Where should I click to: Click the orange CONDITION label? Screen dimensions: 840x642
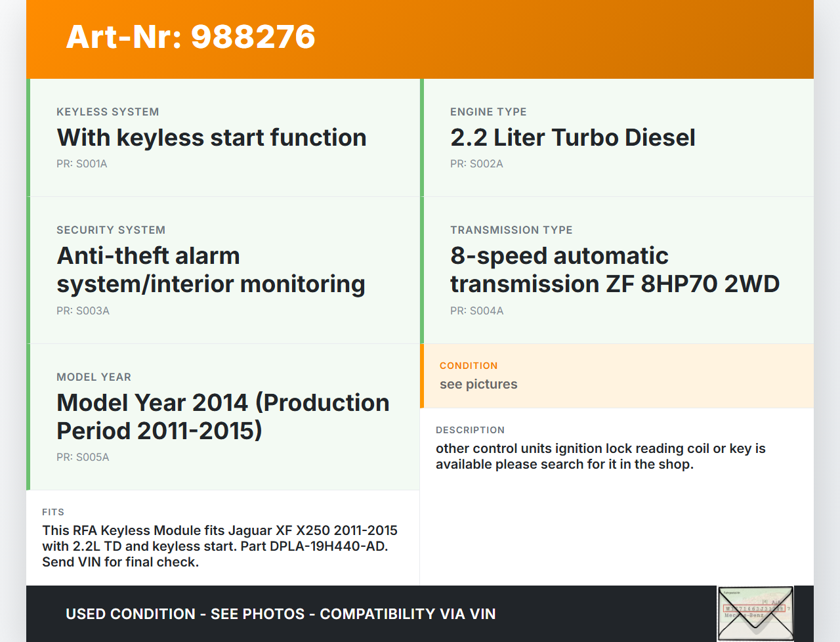(469, 366)
